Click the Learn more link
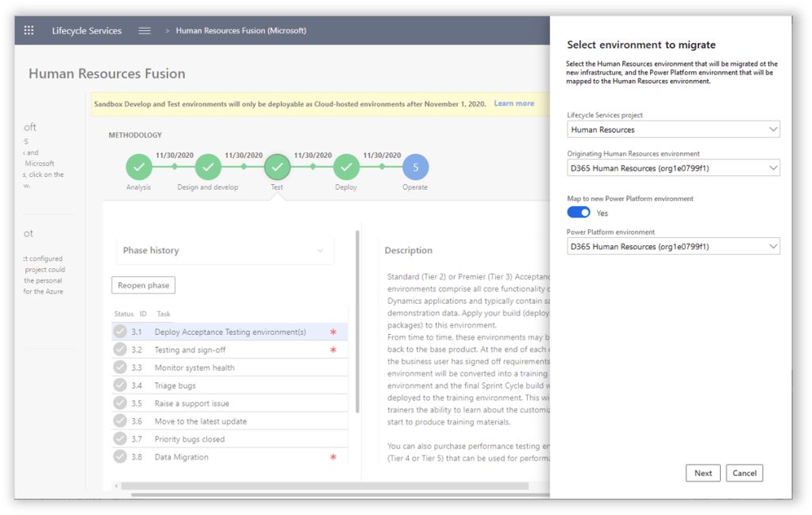 [514, 103]
